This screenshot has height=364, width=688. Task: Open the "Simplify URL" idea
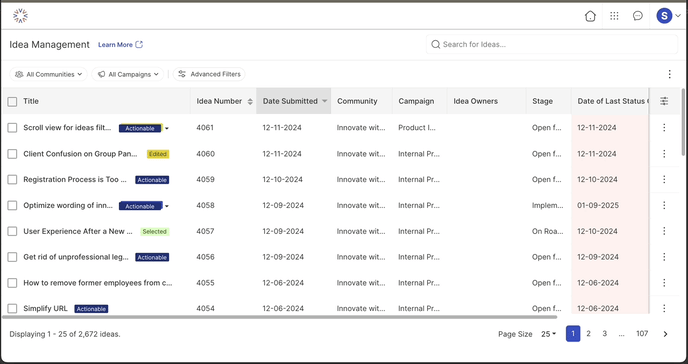pyautogui.click(x=45, y=308)
